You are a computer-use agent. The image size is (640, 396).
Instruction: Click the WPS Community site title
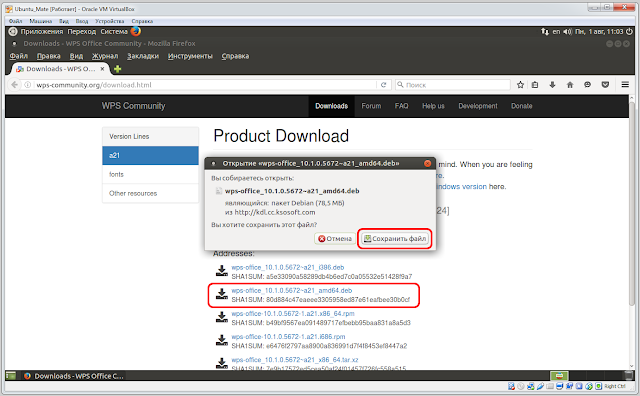tap(133, 106)
